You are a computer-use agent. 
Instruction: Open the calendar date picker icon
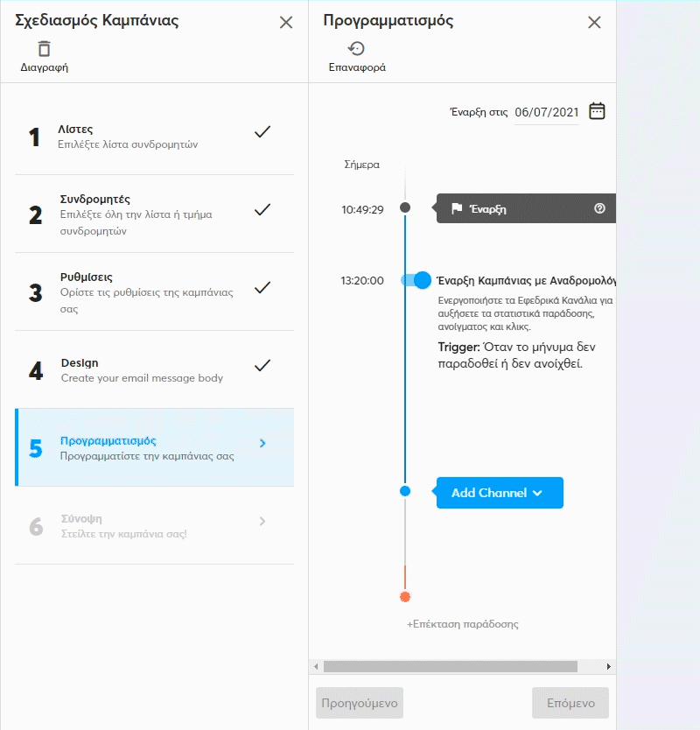point(597,111)
